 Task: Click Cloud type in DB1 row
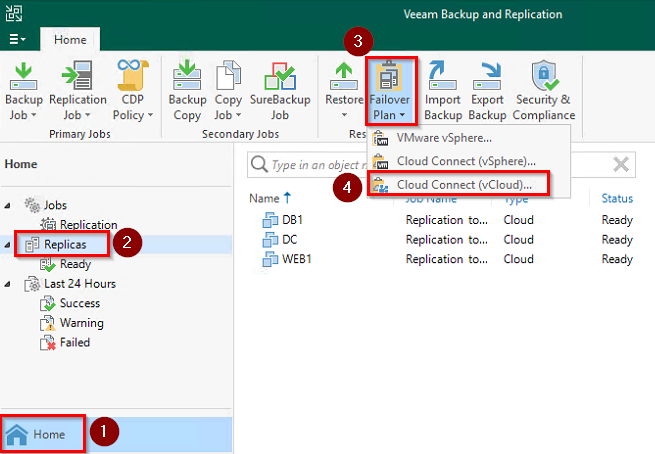(x=518, y=220)
